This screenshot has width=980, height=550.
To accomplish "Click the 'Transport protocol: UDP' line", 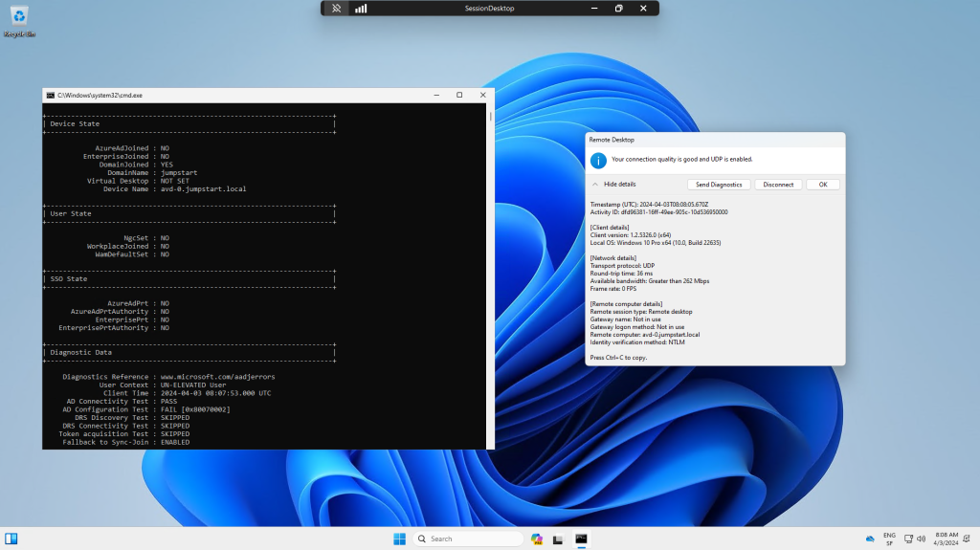I will [x=622, y=266].
